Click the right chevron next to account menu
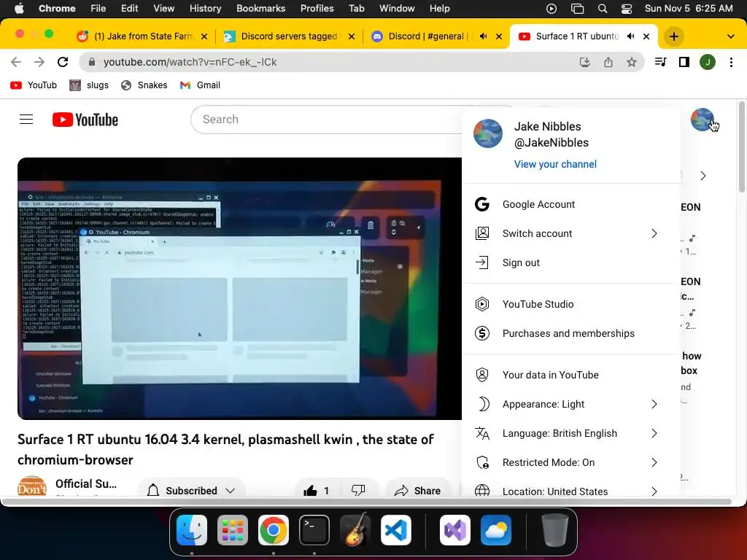The image size is (747, 560). 703,176
